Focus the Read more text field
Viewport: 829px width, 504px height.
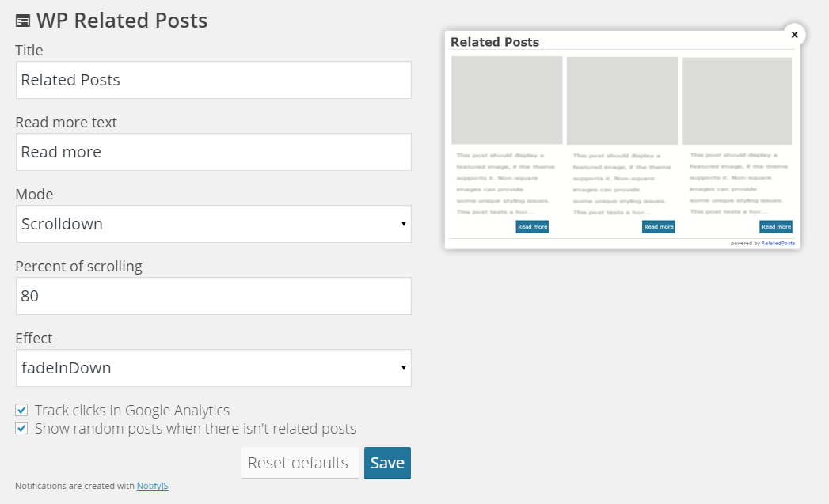click(x=214, y=152)
